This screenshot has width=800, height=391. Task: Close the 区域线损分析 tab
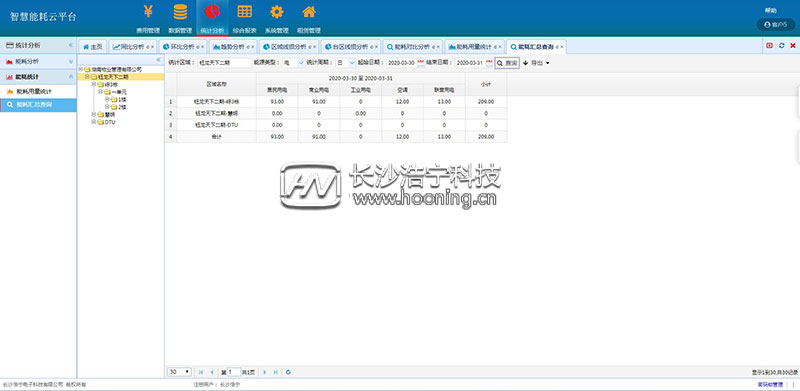[314, 47]
